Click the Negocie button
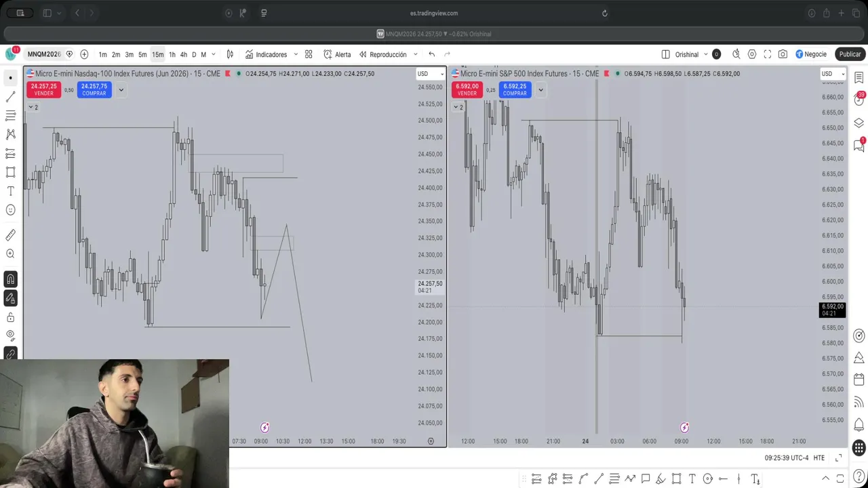868x488 pixels. [x=811, y=54]
